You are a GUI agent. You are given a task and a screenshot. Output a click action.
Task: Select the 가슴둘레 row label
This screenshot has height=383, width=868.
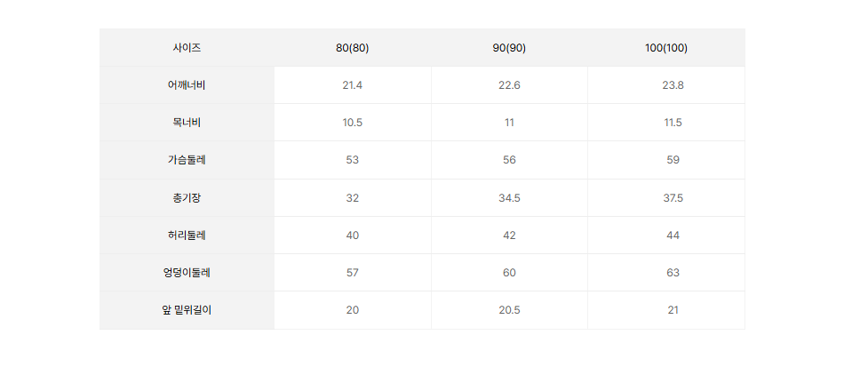[187, 160]
